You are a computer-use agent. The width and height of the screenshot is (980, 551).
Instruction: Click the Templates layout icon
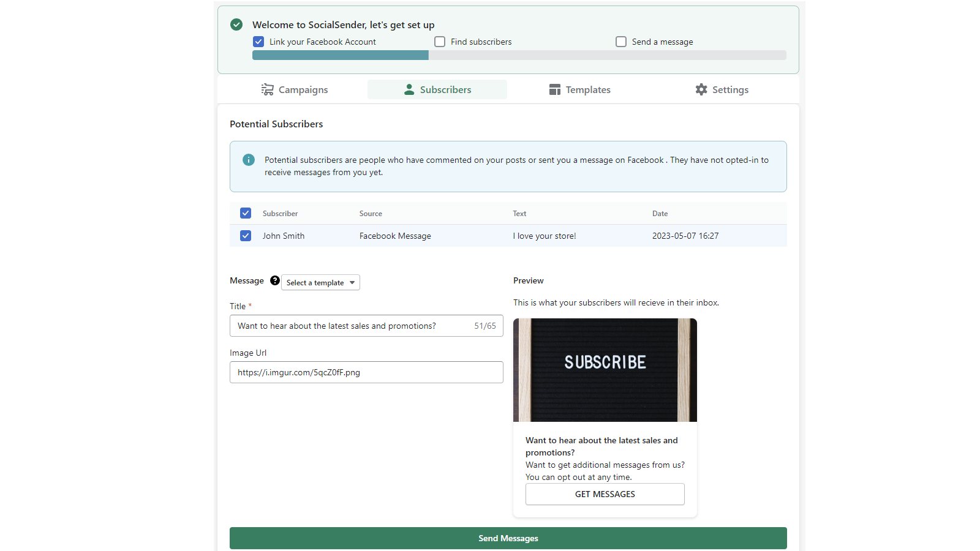[x=555, y=89]
